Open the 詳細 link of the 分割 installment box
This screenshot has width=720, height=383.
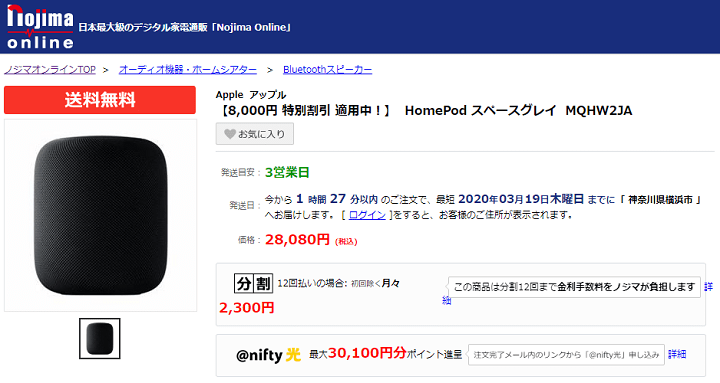[709, 287]
